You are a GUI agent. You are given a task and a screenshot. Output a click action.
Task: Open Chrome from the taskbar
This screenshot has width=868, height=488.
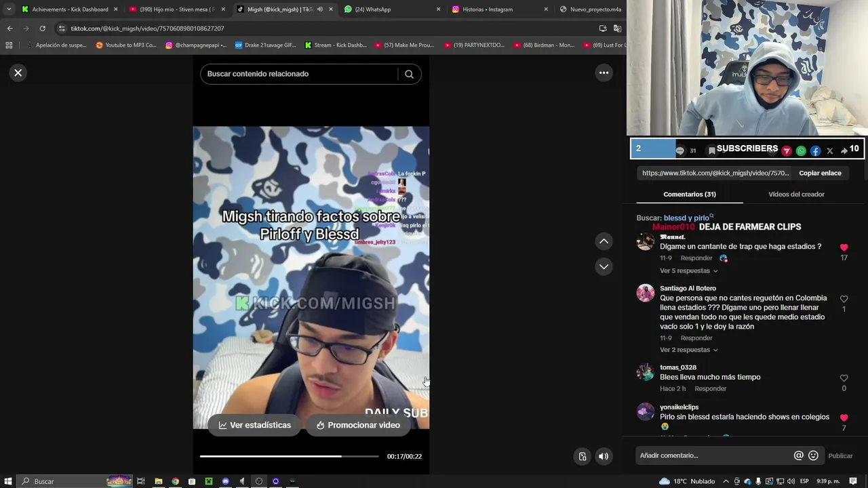click(x=175, y=481)
